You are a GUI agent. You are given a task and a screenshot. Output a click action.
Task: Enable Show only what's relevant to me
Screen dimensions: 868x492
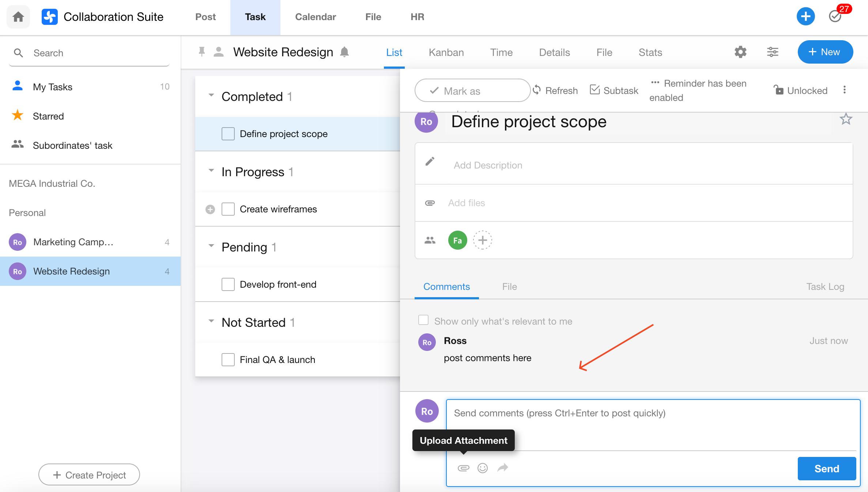click(423, 320)
